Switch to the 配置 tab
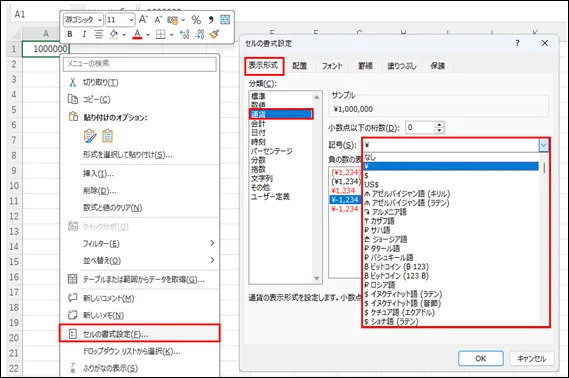The width and height of the screenshot is (569, 378). 300,66
